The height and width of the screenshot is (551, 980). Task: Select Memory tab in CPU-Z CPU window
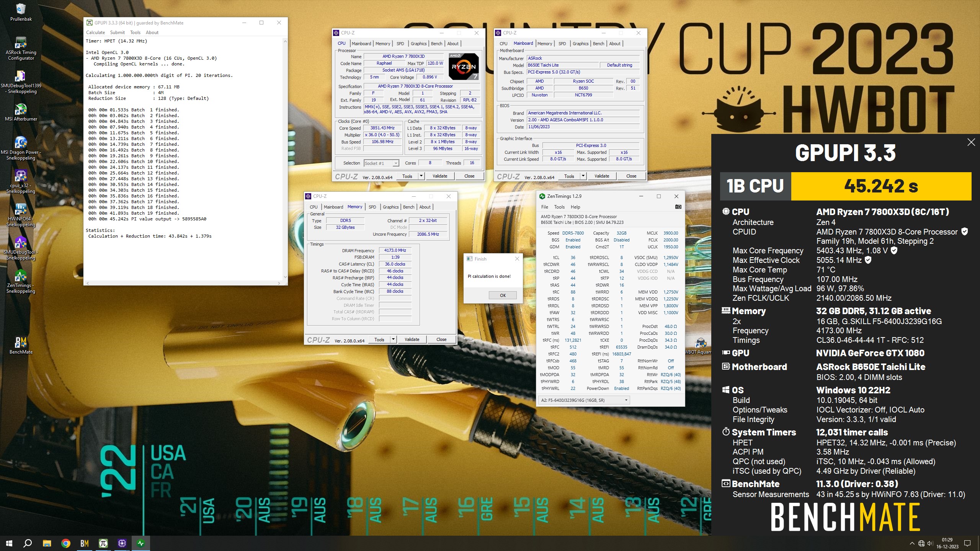coord(383,44)
